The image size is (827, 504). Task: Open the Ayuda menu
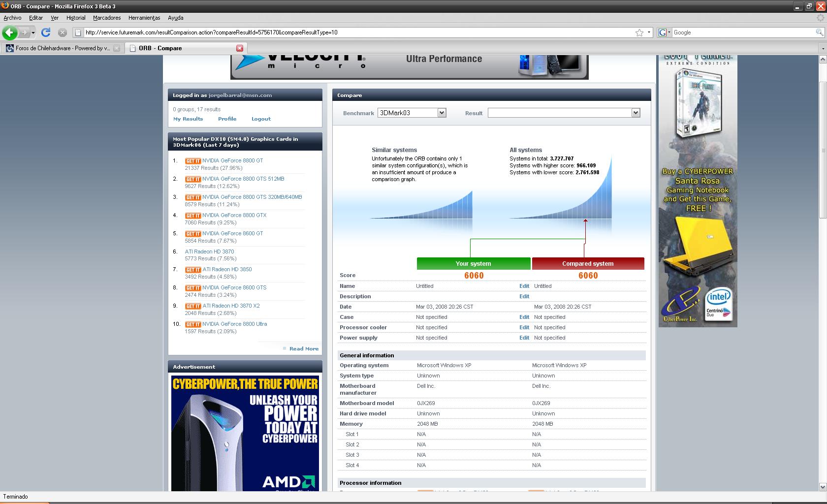click(176, 18)
